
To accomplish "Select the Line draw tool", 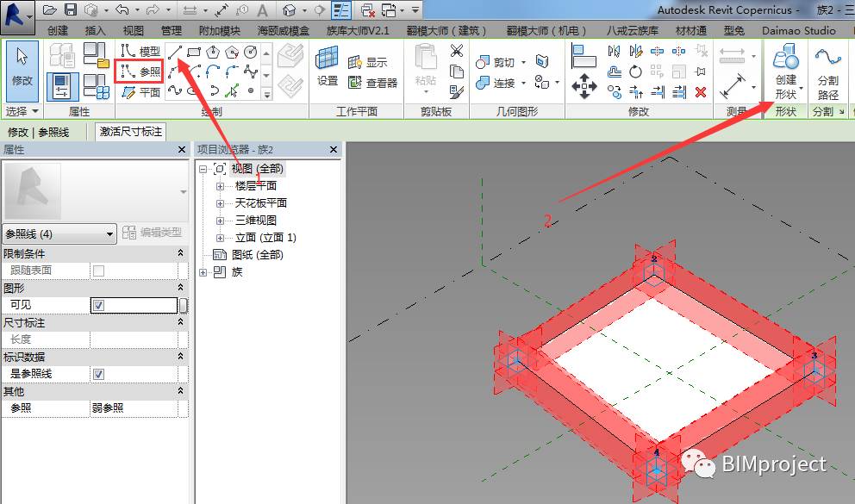I will (175, 53).
